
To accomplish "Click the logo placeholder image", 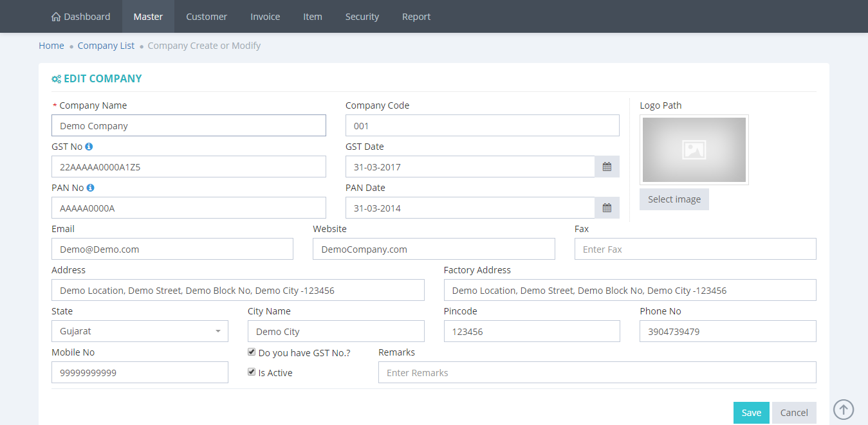I will pyautogui.click(x=694, y=150).
